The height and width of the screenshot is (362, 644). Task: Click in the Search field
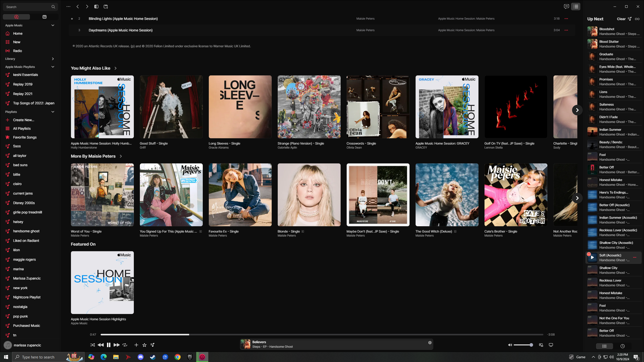click(x=30, y=7)
